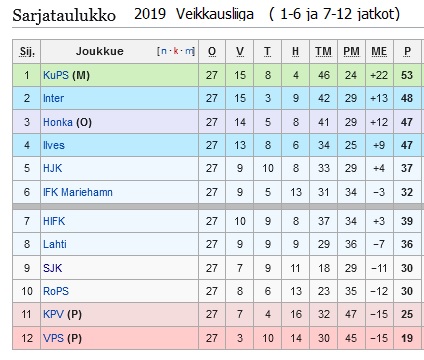Image resolution: width=424 pixels, height=360 pixels.
Task: Open the Lahti team link
Action: pyautogui.click(x=55, y=244)
